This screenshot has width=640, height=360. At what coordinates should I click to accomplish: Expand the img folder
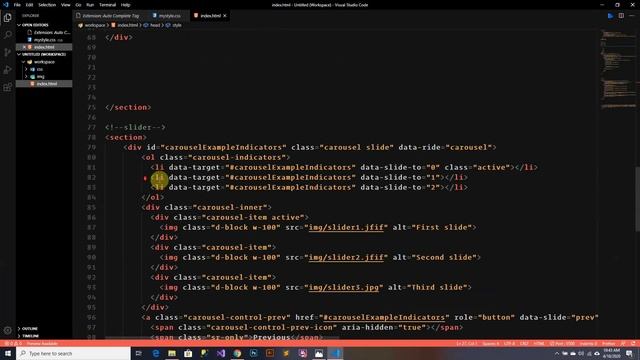40,76
